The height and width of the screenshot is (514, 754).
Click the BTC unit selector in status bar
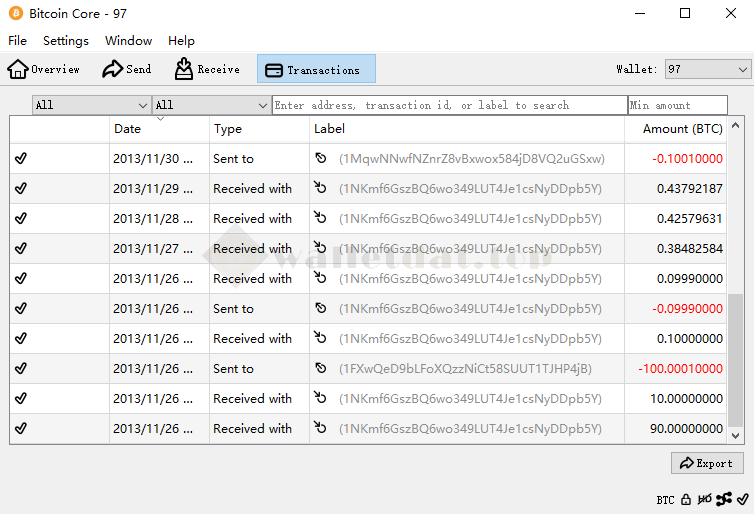click(x=665, y=499)
